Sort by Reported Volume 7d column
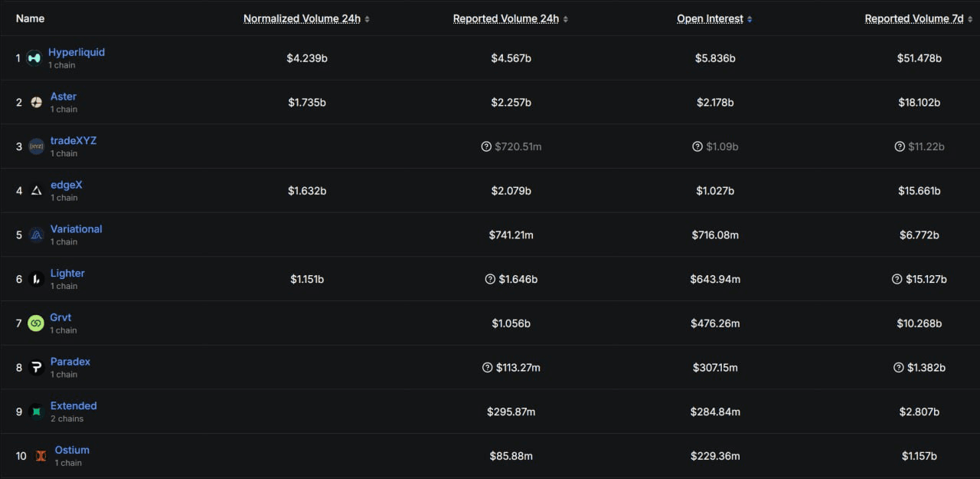Screen dimensions: 980x479 click(x=914, y=19)
